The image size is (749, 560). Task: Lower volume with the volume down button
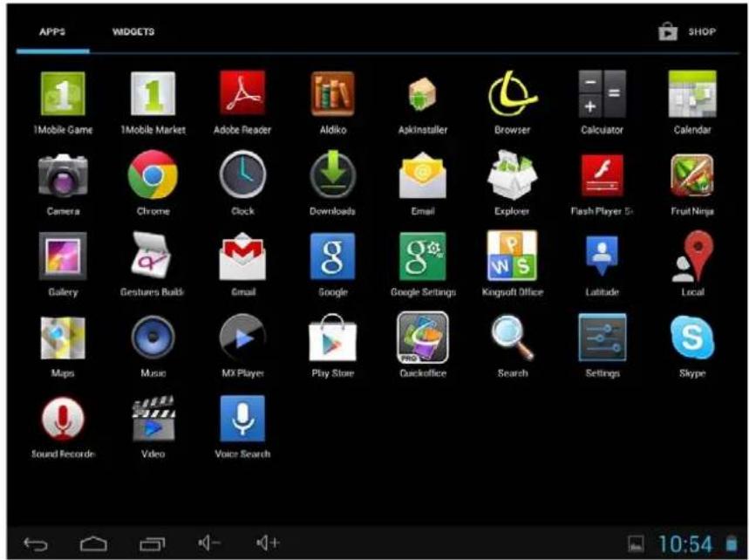point(209,543)
